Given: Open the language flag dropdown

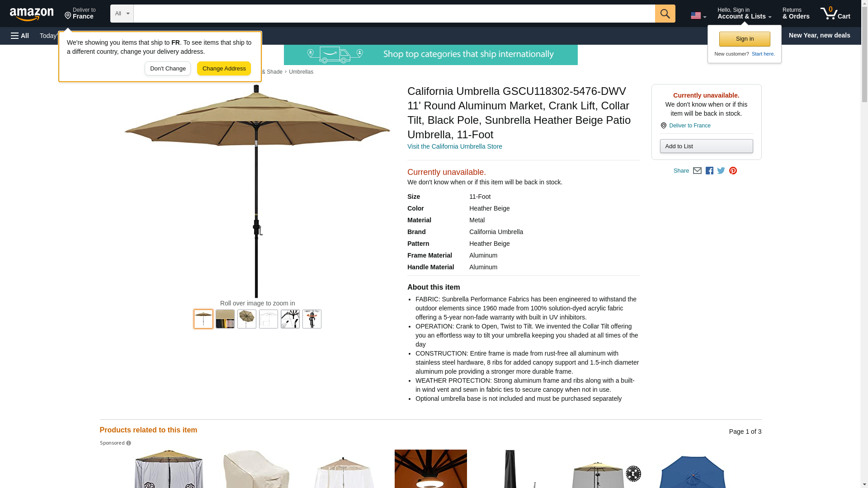Looking at the screenshot, I should coord(698,15).
